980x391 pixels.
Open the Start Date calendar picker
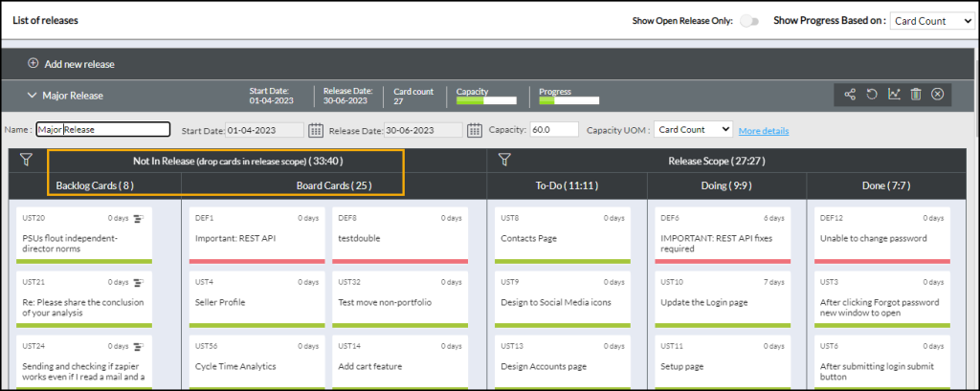316,130
